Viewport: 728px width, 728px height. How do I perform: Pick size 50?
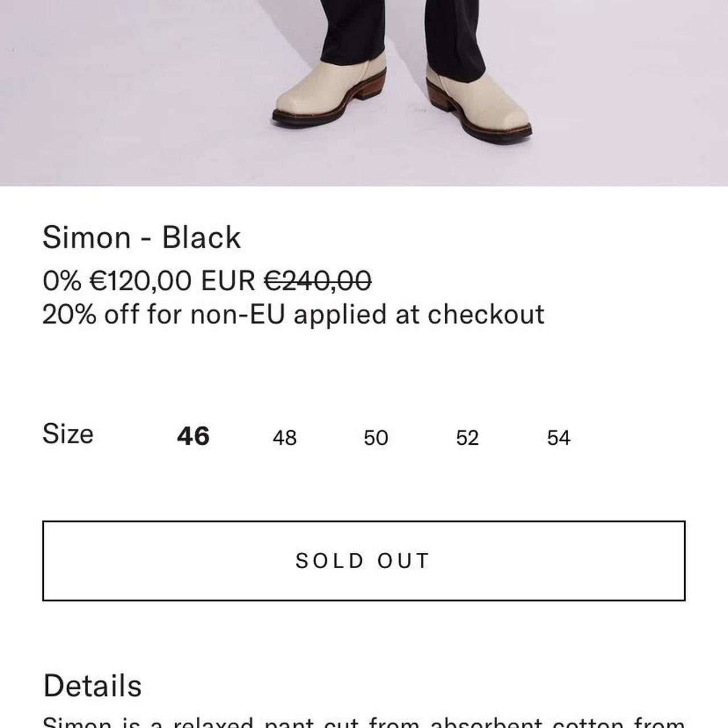tap(376, 437)
